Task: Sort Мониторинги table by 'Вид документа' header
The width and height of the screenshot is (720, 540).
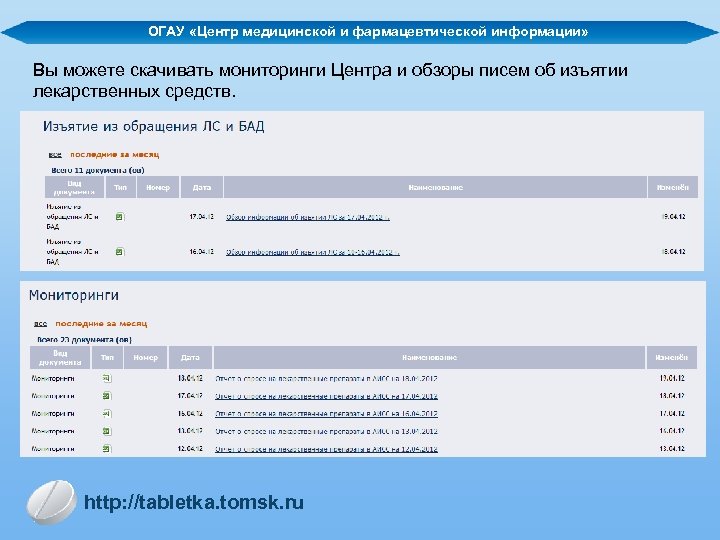Action: (60, 357)
